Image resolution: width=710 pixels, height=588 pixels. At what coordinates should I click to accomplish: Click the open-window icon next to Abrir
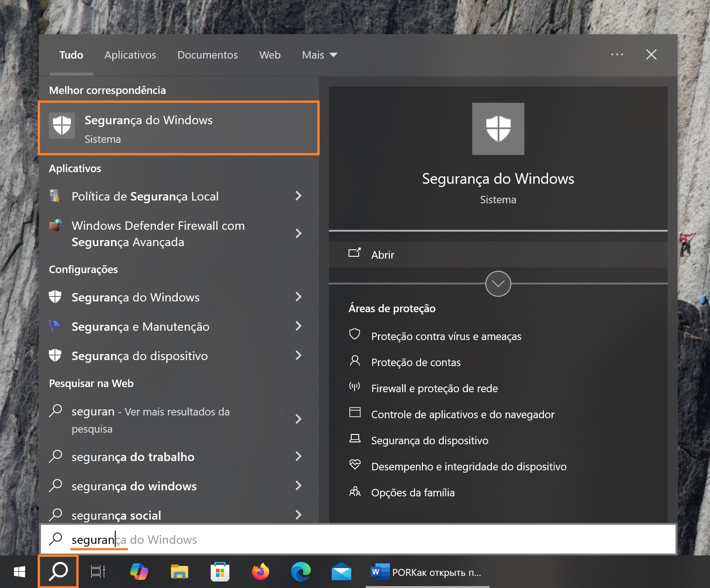(x=355, y=253)
